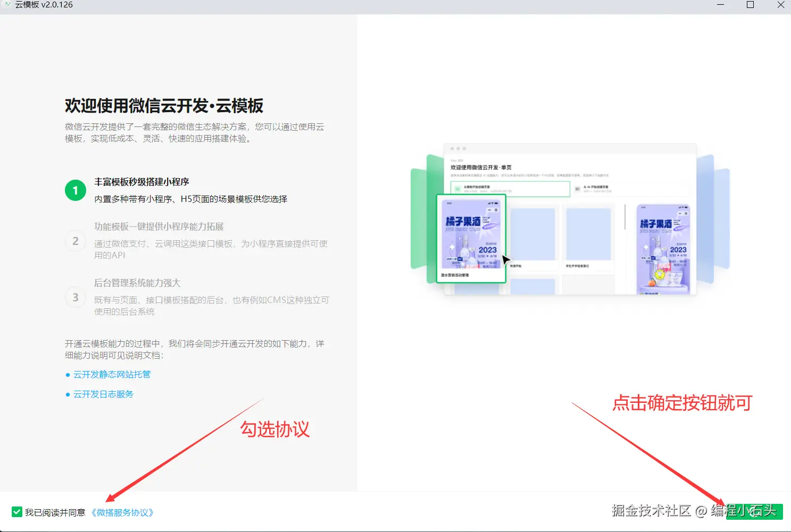
Task: Click the 丰富模板秒级搭建小程序 step heading
Action: coord(141,182)
